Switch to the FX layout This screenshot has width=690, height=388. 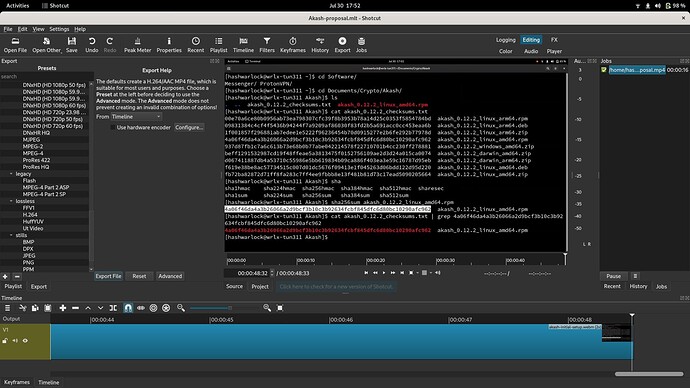tap(554, 40)
